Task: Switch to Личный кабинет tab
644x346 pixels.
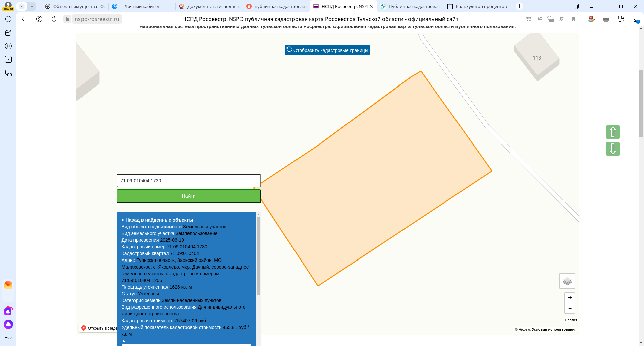Action: pos(142,6)
